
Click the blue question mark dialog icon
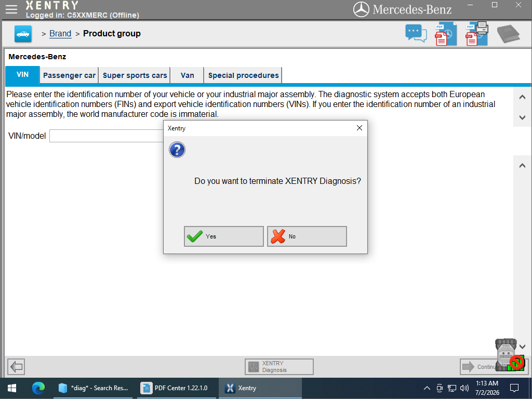coord(177,150)
